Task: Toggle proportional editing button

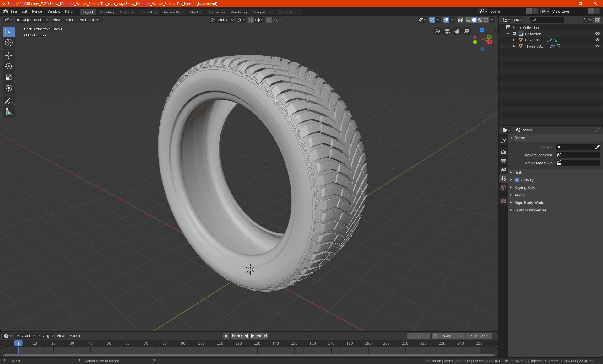Action: click(269, 20)
